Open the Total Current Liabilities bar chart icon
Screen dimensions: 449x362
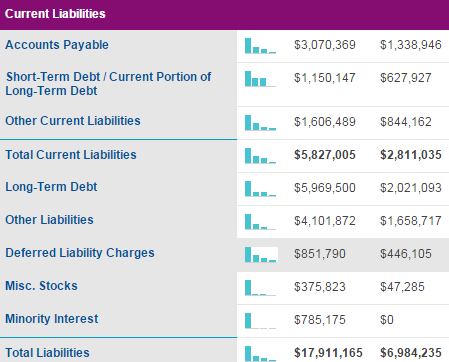(260, 156)
